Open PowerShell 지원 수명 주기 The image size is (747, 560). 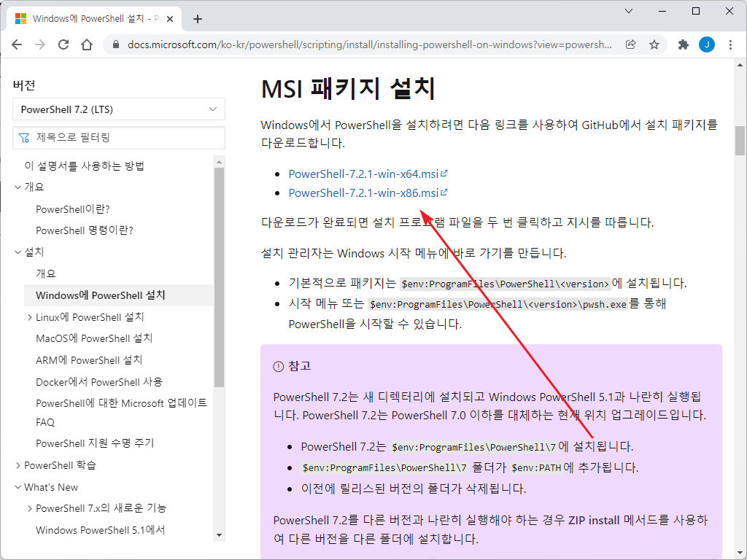coord(95,443)
